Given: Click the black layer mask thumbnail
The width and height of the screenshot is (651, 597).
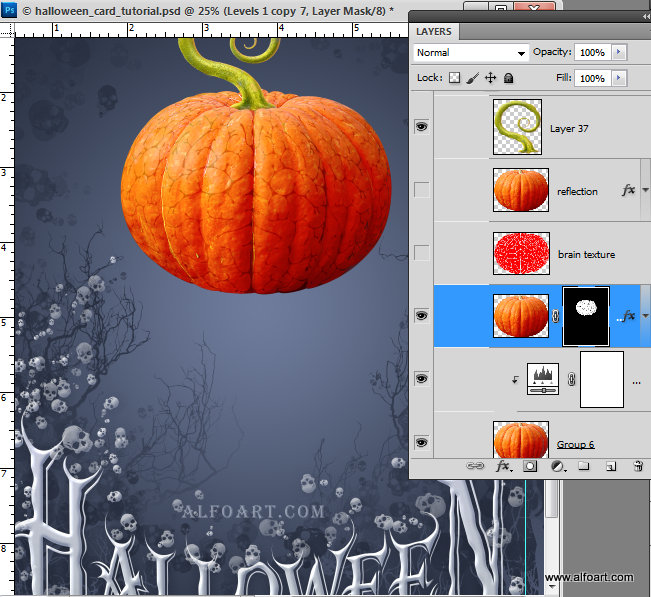Looking at the screenshot, I should point(587,315).
